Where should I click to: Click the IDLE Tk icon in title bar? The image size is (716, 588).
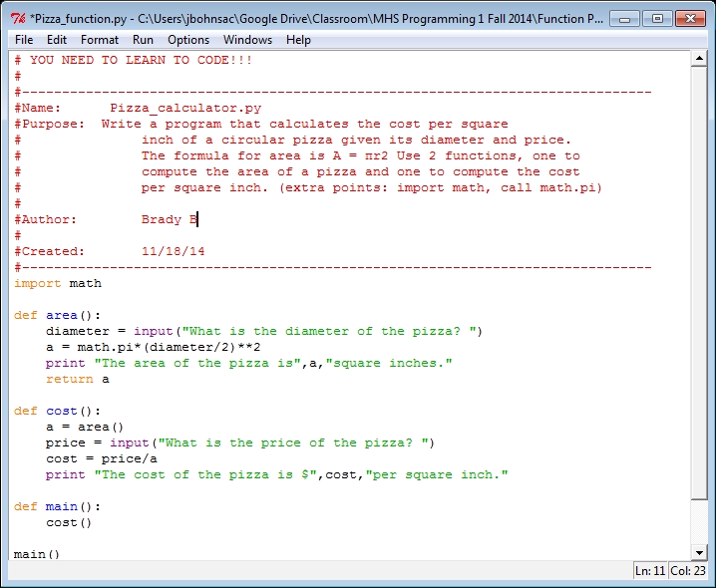point(18,19)
